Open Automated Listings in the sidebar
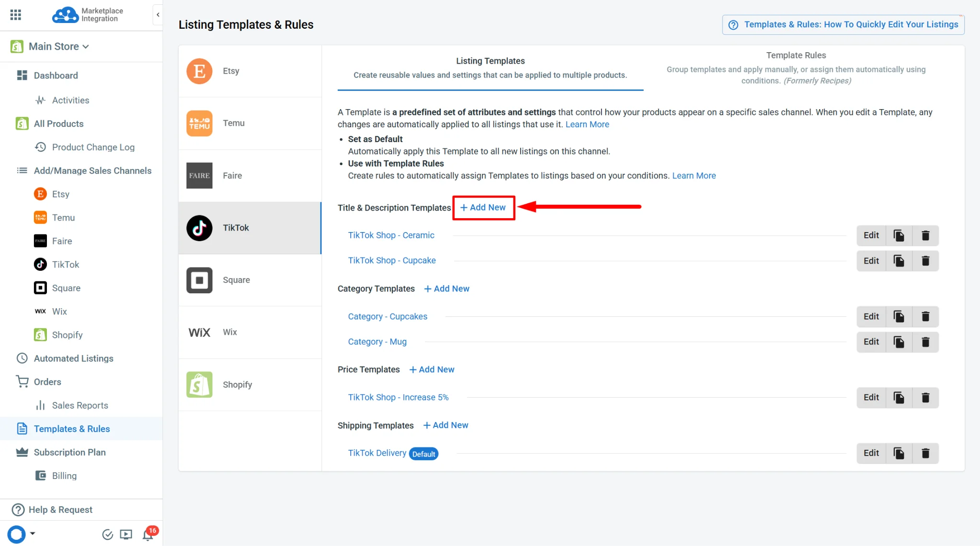Screen dimensions: 980x546 [73, 358]
